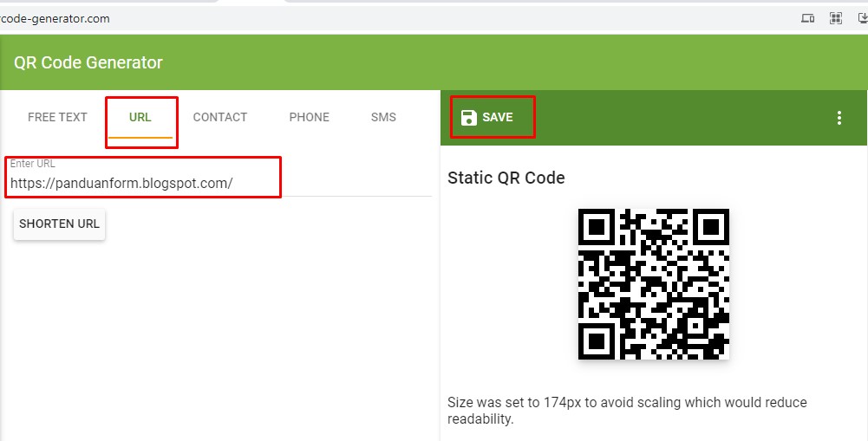Switch to the FREE TEXT tab
The width and height of the screenshot is (868, 441).
click(x=57, y=117)
